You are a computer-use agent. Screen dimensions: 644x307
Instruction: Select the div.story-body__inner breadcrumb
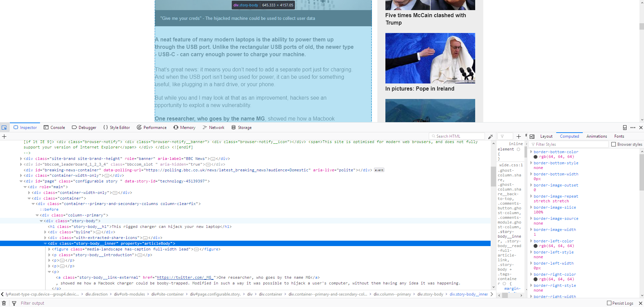(x=468, y=294)
